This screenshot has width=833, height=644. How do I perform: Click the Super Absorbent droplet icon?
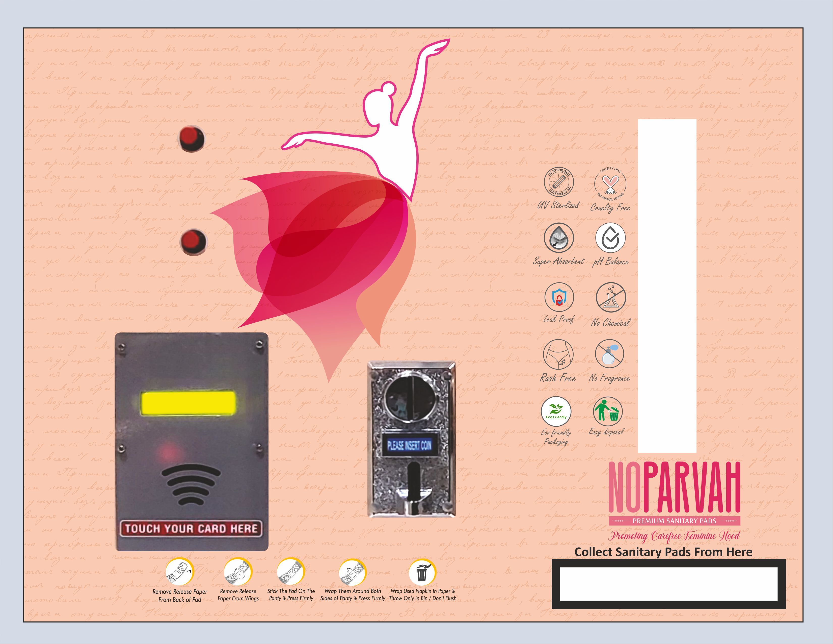point(559,238)
